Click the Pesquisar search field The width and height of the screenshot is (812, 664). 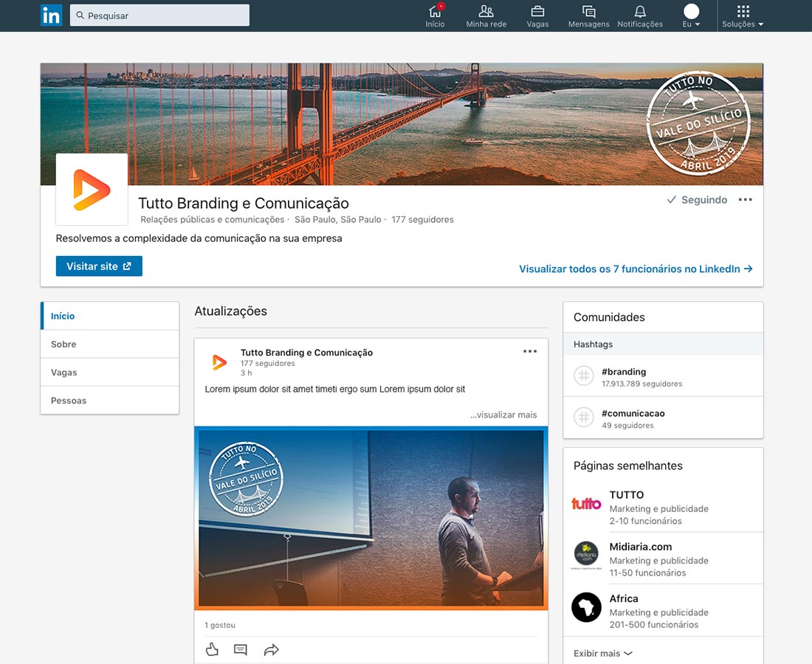point(159,15)
